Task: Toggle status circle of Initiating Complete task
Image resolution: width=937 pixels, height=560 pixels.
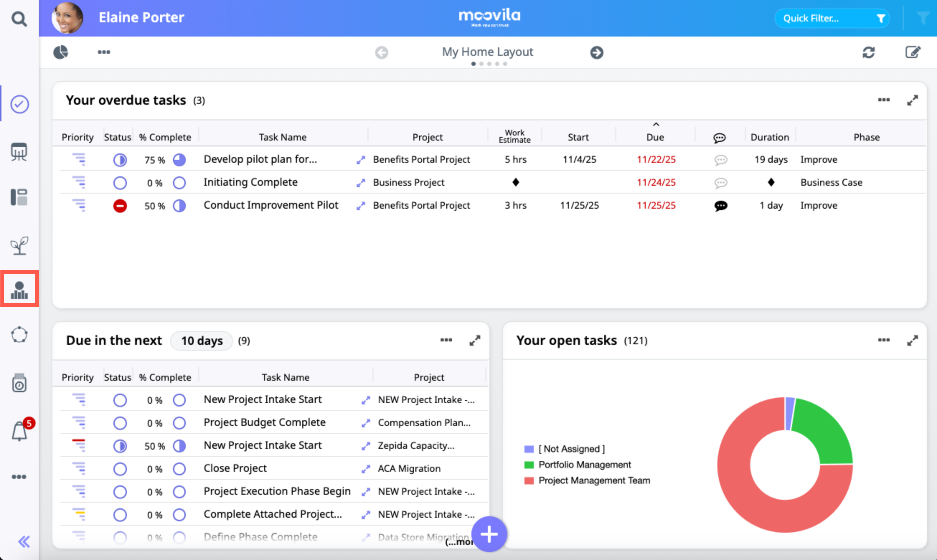Action: point(120,182)
